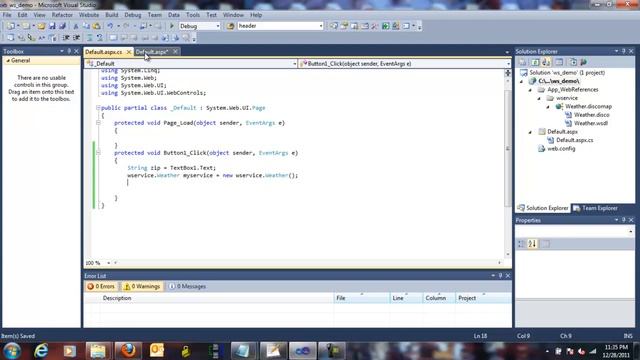The width and height of the screenshot is (640, 360).
Task: Click the Add New Item toolbar icon
Action: pos(27,26)
